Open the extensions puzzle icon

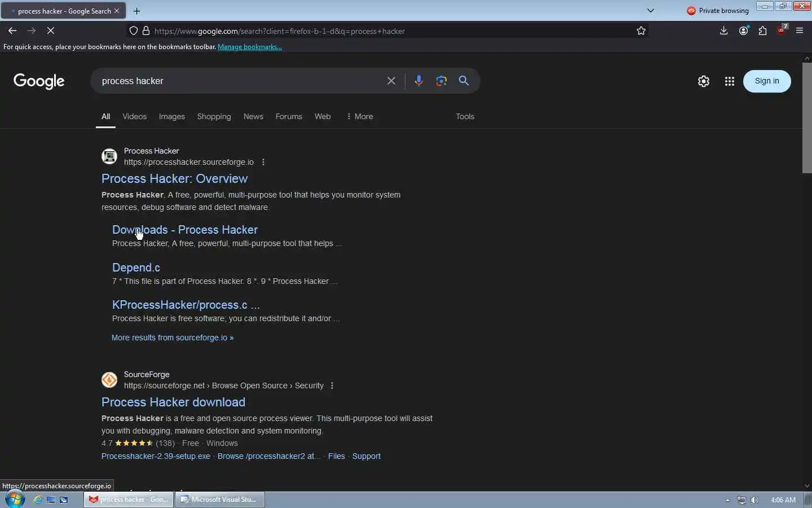(762, 31)
